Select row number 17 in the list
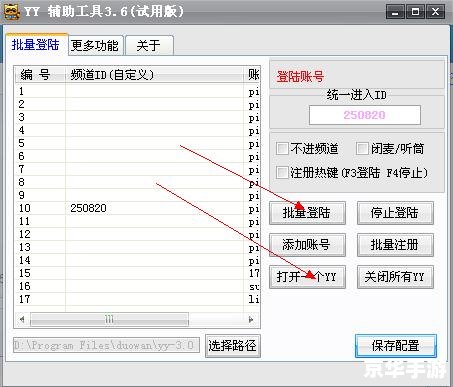The height and width of the screenshot is (387, 453). pos(138,299)
